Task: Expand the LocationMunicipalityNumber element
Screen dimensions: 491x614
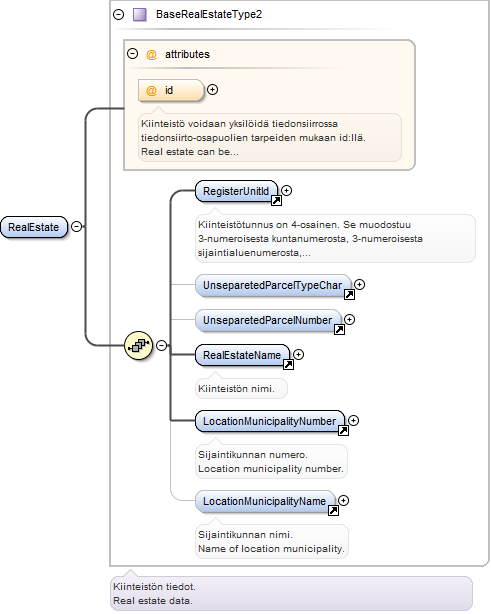Action: tap(354, 421)
